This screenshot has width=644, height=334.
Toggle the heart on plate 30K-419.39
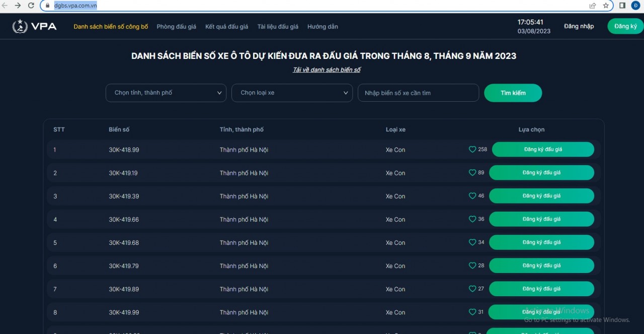click(472, 195)
